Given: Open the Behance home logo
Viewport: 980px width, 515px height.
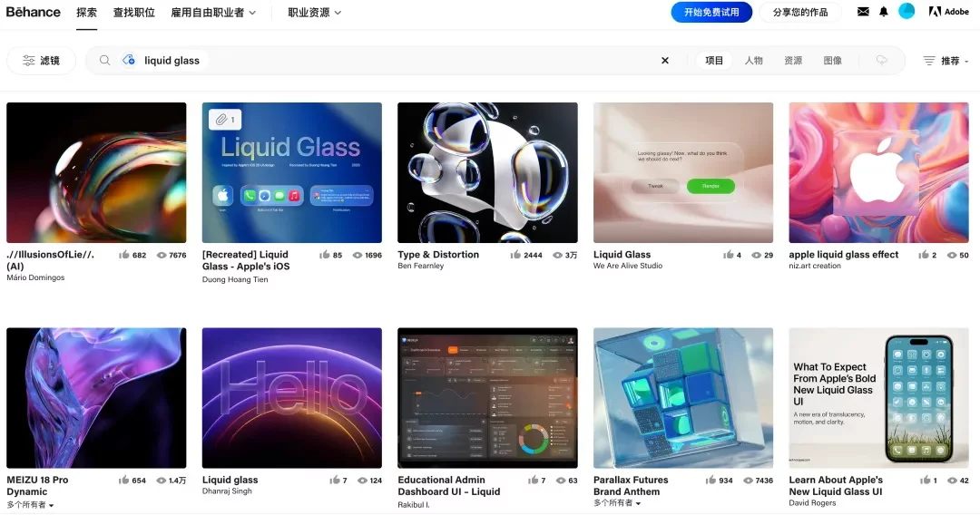Looking at the screenshot, I should point(34,12).
